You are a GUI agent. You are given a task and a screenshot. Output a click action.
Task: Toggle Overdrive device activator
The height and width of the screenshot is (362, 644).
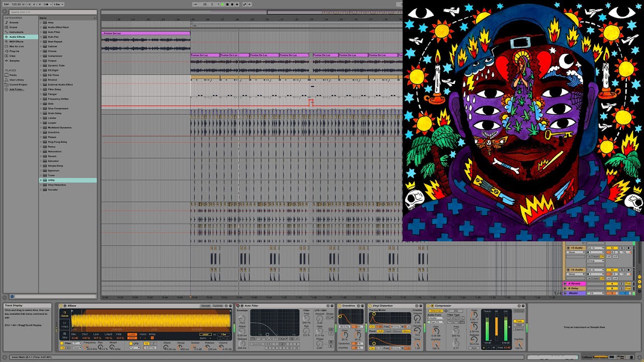tap(340, 306)
